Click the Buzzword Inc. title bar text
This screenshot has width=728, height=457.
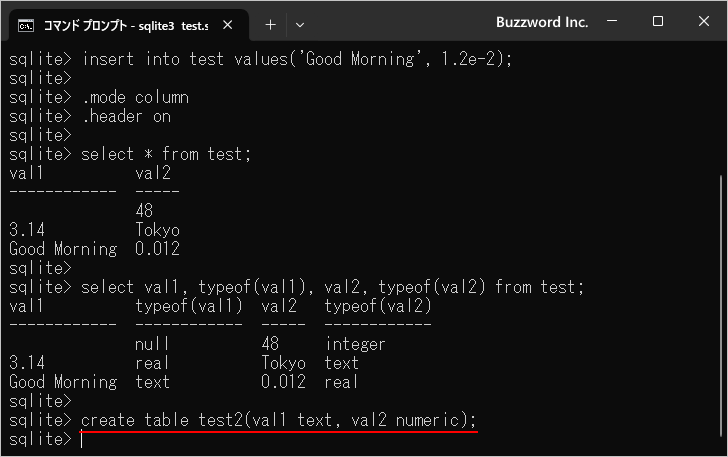click(542, 21)
